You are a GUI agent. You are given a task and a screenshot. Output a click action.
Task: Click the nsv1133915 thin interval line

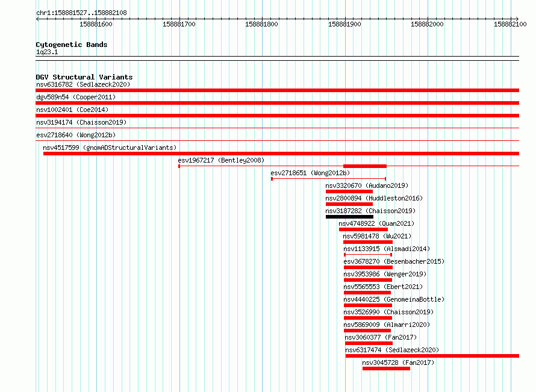pyautogui.click(x=368, y=255)
